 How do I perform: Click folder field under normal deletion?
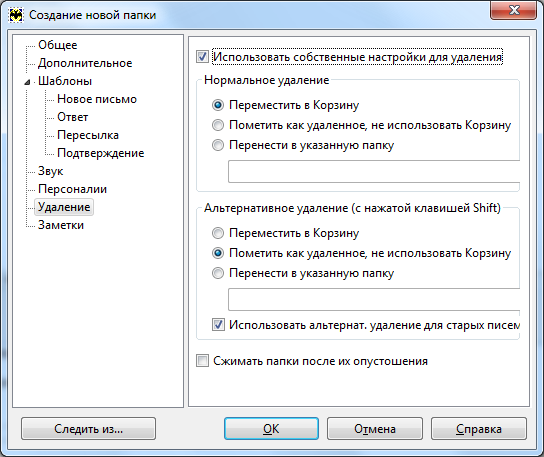tap(374, 171)
